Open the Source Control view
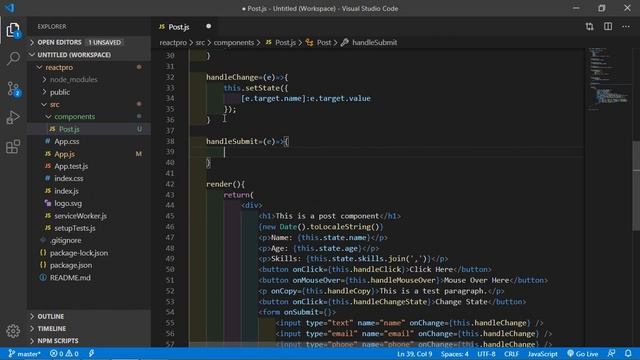The image size is (640, 360). [13, 89]
